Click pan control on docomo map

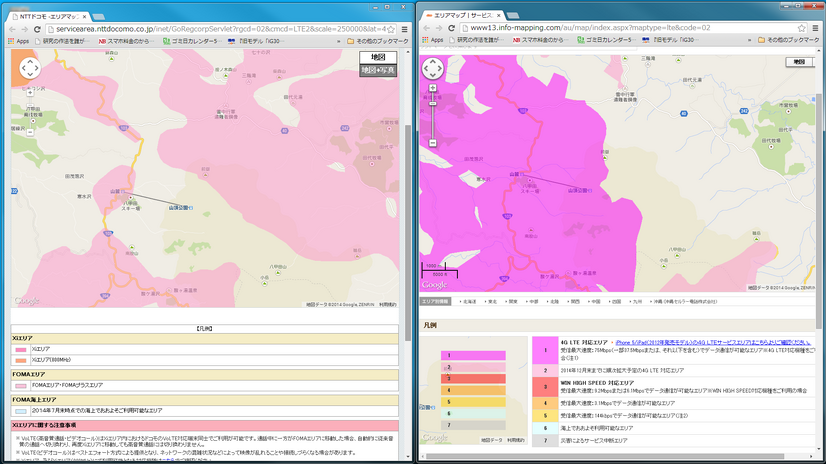point(30,68)
